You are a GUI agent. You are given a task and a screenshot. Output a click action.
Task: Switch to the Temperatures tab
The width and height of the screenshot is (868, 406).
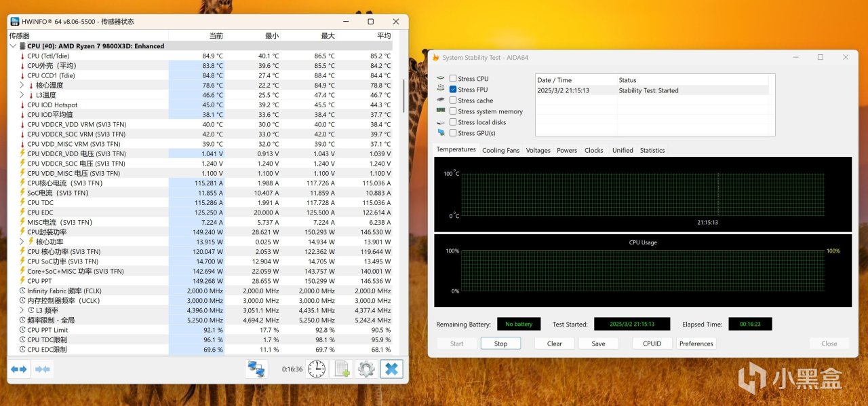(456, 149)
